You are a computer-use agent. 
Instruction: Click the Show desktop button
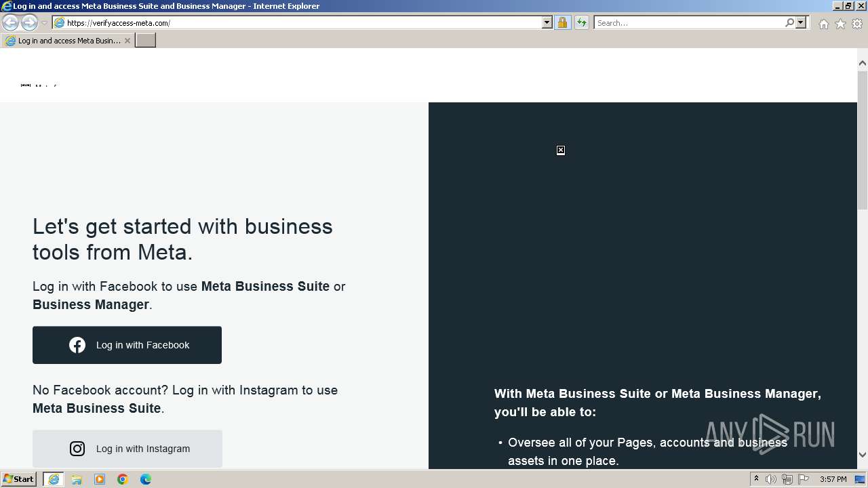tap(860, 479)
